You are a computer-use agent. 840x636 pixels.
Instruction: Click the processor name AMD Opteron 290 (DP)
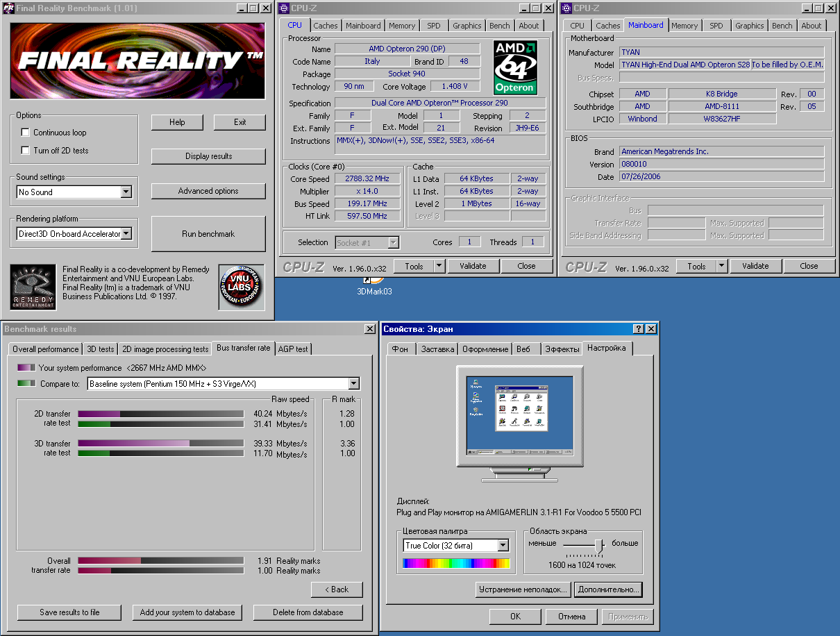[408, 49]
